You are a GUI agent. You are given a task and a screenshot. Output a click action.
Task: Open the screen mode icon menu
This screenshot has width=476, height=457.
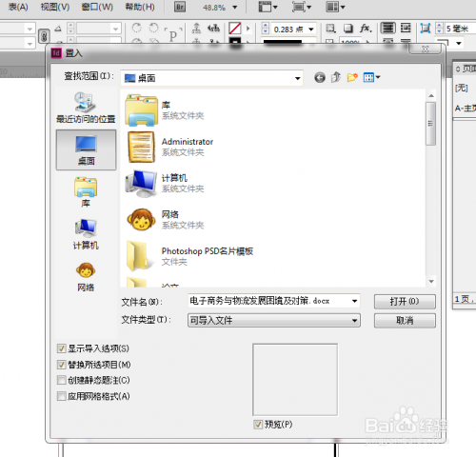pyautogui.click(x=302, y=7)
